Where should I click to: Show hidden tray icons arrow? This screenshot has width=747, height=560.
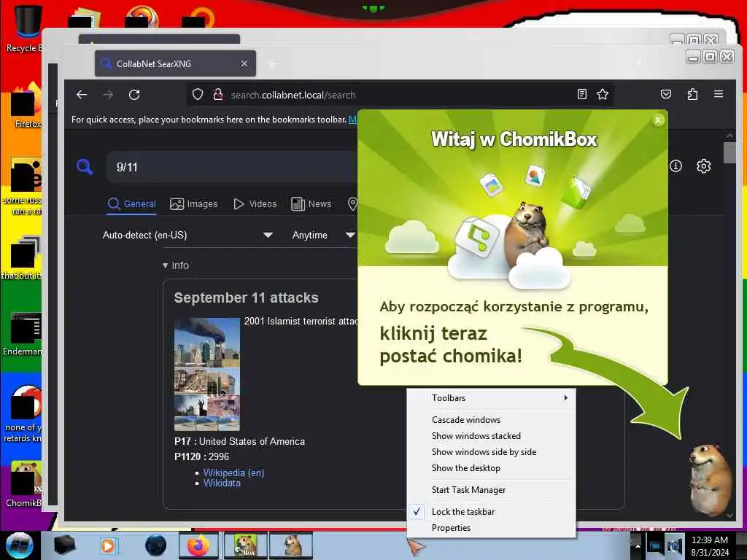coord(638,545)
